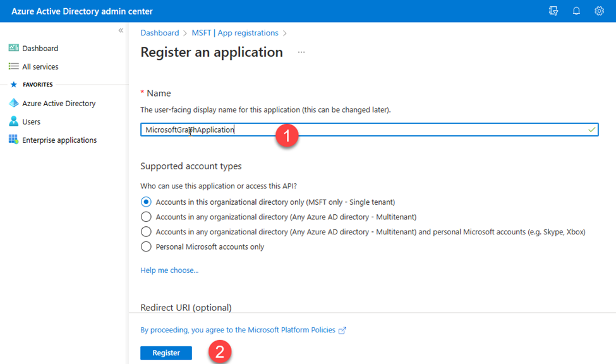The image size is (616, 364).
Task: Open the more options ellipsis beside title
Action: [301, 52]
